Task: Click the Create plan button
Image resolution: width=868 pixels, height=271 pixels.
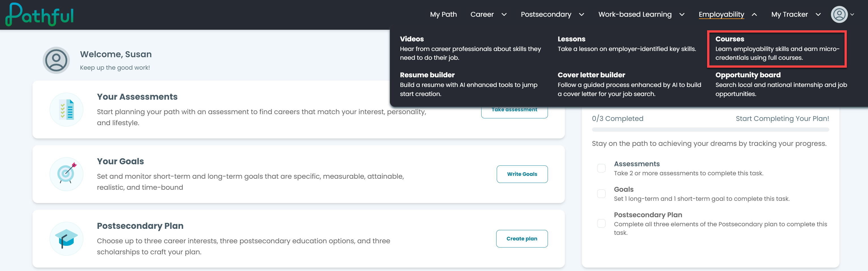Action: tap(522, 239)
